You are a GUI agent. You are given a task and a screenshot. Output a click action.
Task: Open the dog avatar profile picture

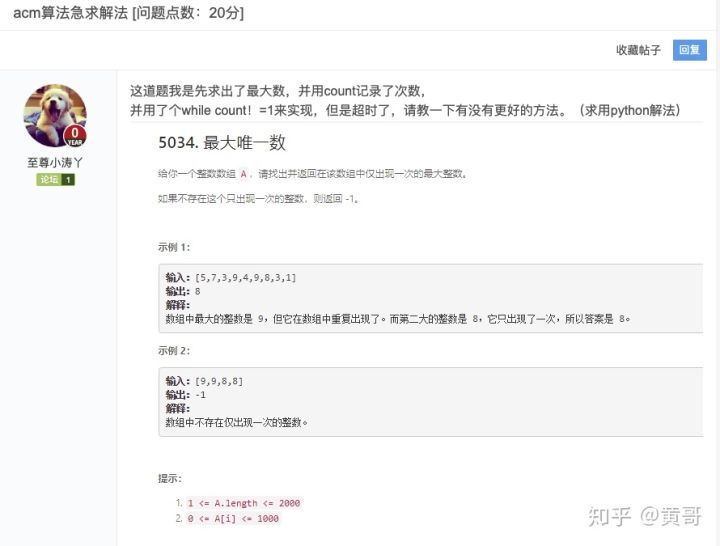55,115
